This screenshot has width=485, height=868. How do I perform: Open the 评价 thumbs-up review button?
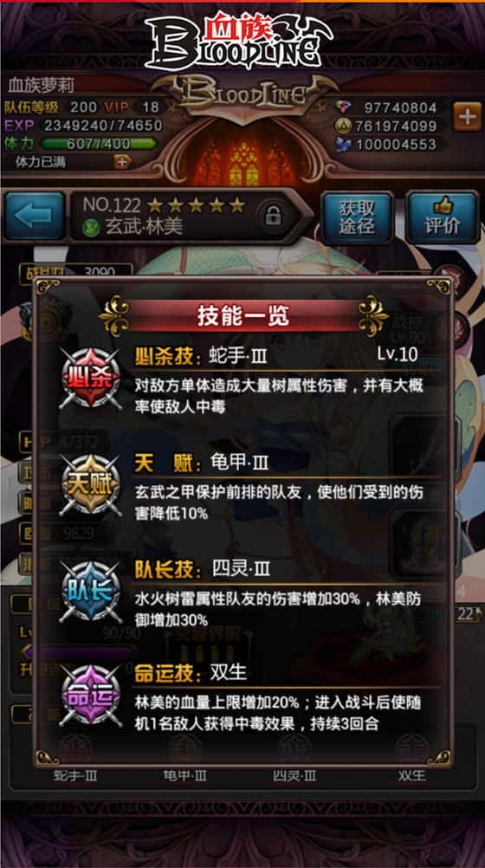pos(443,217)
